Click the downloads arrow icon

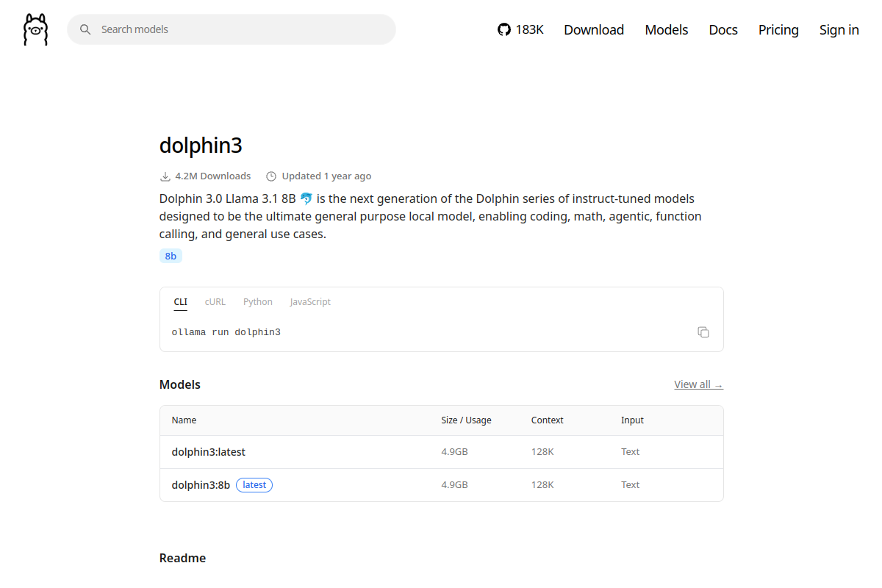(165, 176)
